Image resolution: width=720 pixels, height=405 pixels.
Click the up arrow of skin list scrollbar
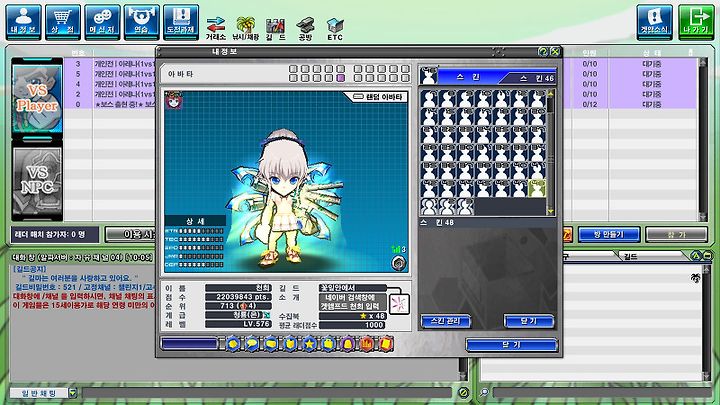551,93
